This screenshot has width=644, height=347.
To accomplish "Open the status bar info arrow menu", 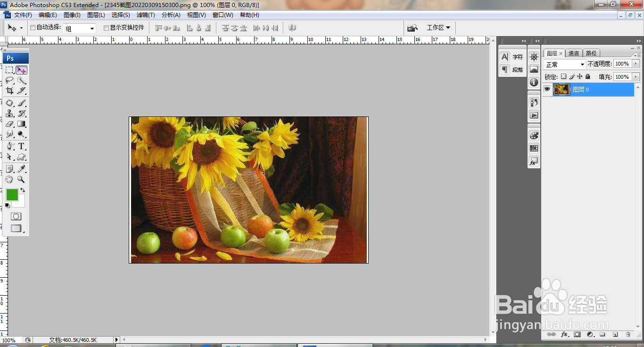I will pos(117,340).
